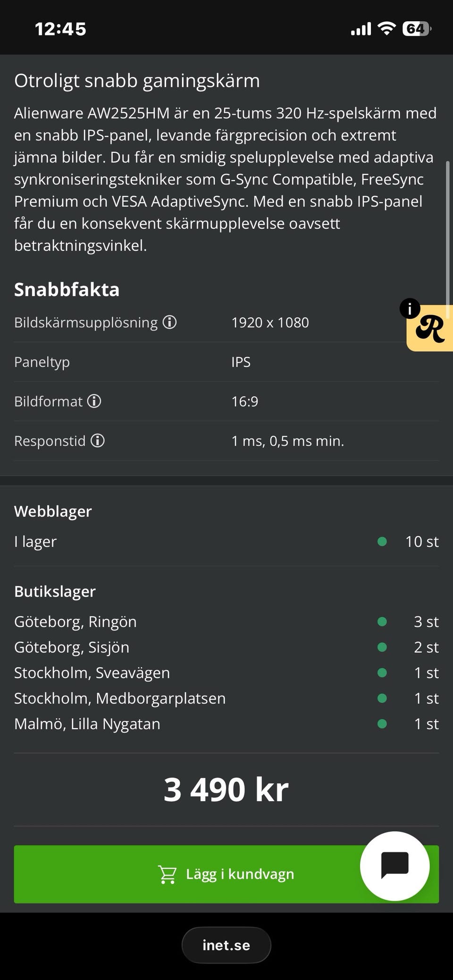Tap info icon next to Bildskärmsupplösning
This screenshot has height=980, width=453.
[x=169, y=322]
